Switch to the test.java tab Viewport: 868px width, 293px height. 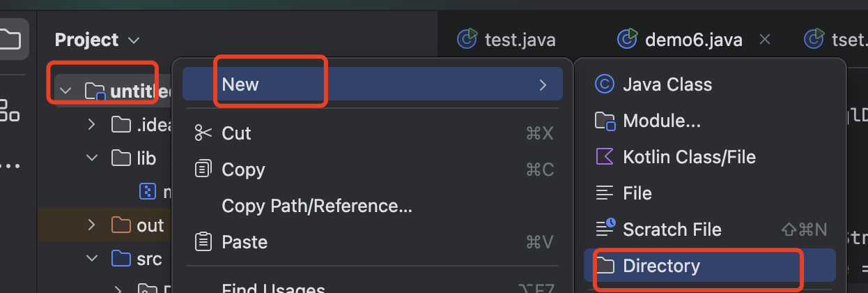pos(506,40)
